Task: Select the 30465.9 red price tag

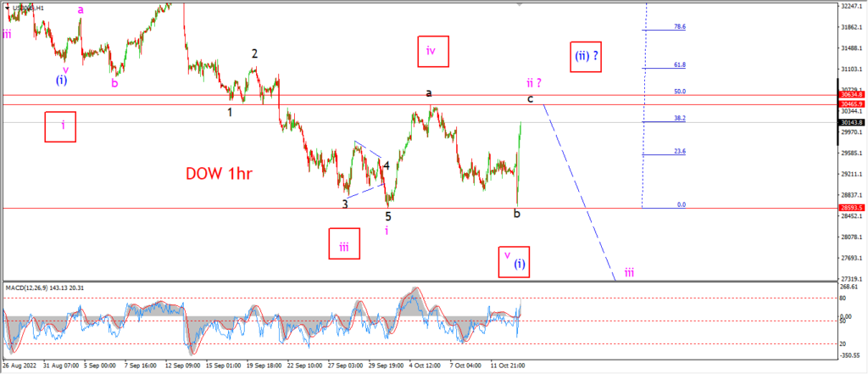Action: (x=853, y=103)
